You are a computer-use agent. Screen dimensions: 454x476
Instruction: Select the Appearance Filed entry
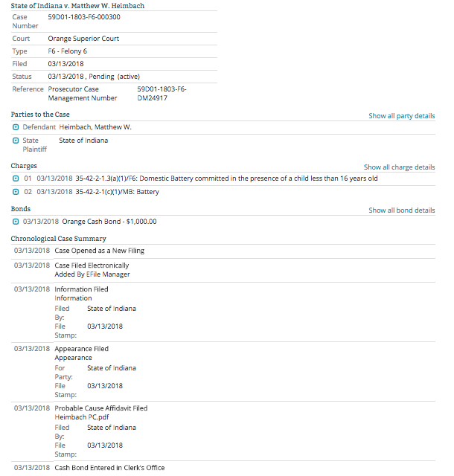[81, 349]
